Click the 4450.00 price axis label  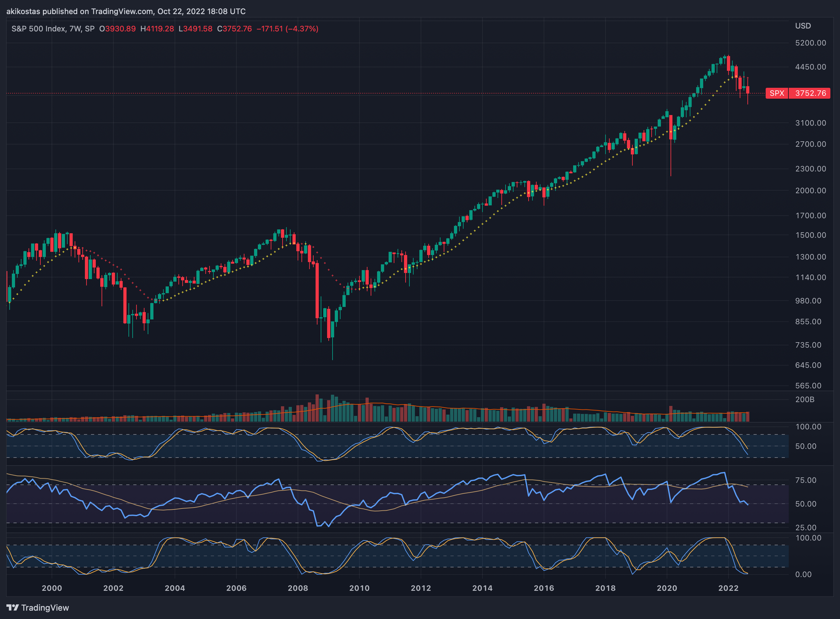(x=811, y=67)
